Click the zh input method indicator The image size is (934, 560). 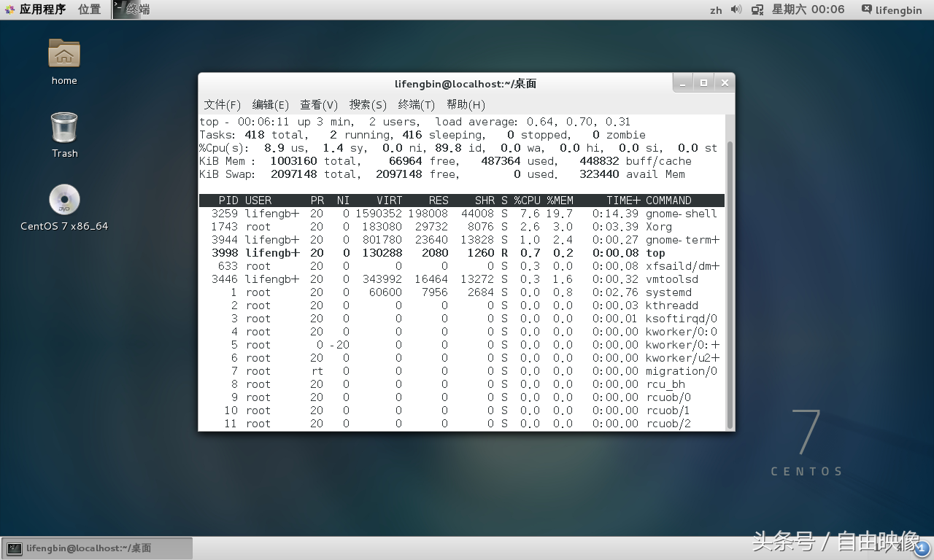716,10
